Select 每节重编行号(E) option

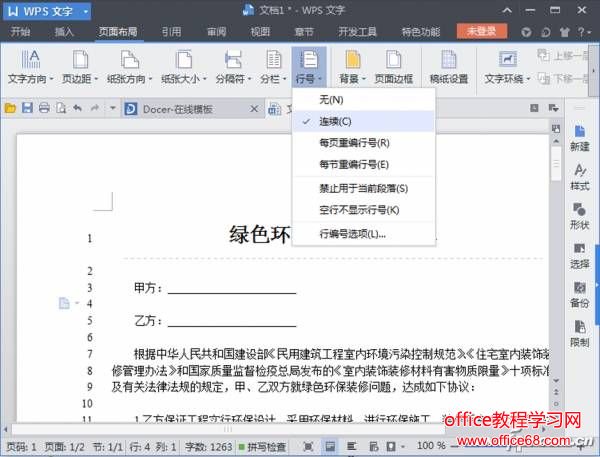point(364,165)
